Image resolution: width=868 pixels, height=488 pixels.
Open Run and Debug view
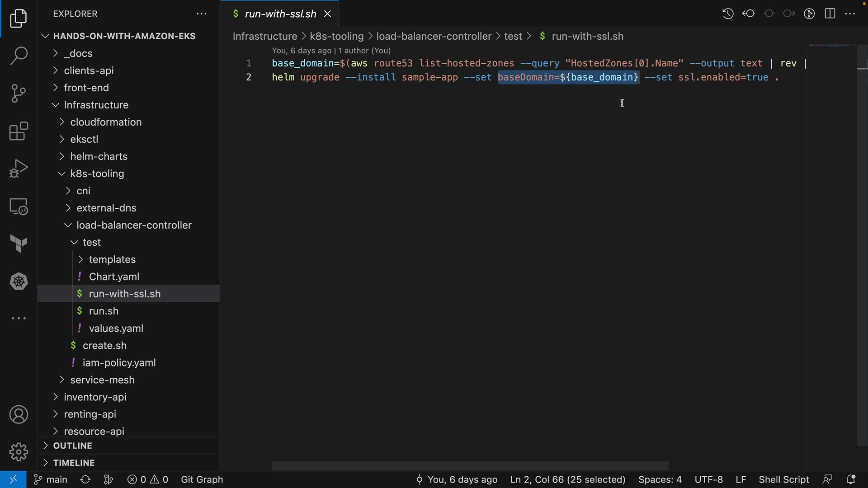[19, 169]
